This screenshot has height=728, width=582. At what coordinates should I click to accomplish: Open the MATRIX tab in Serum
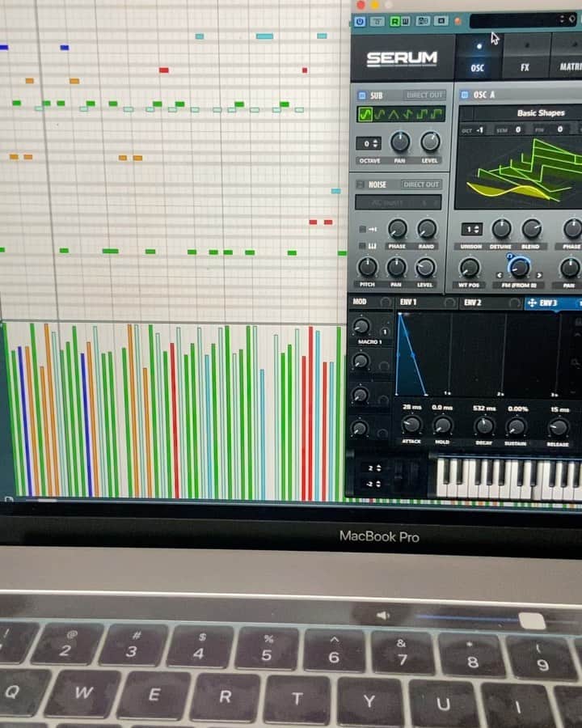tap(568, 57)
